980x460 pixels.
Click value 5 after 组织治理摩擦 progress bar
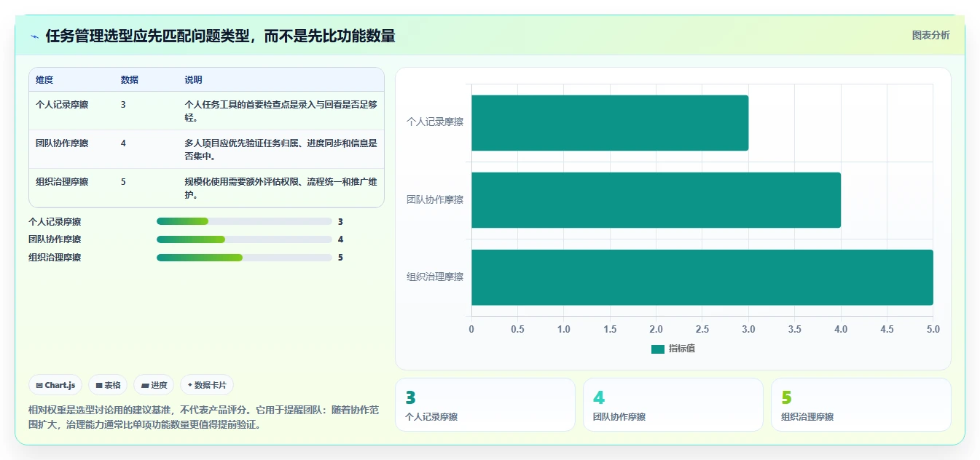tap(340, 258)
